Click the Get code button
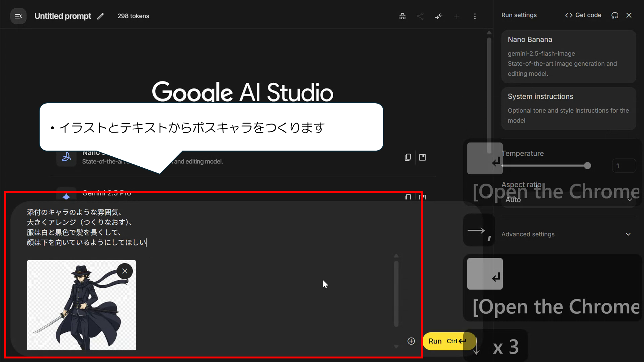644x362 pixels. coord(583,15)
